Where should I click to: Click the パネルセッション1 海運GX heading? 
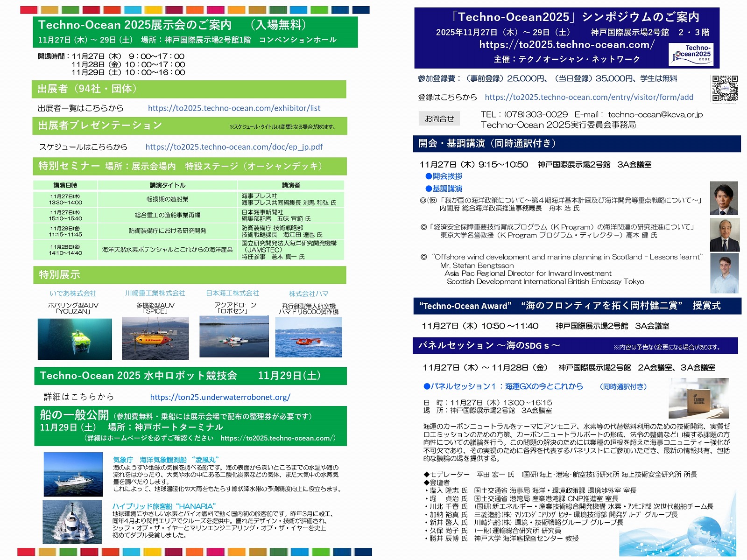[503, 386]
